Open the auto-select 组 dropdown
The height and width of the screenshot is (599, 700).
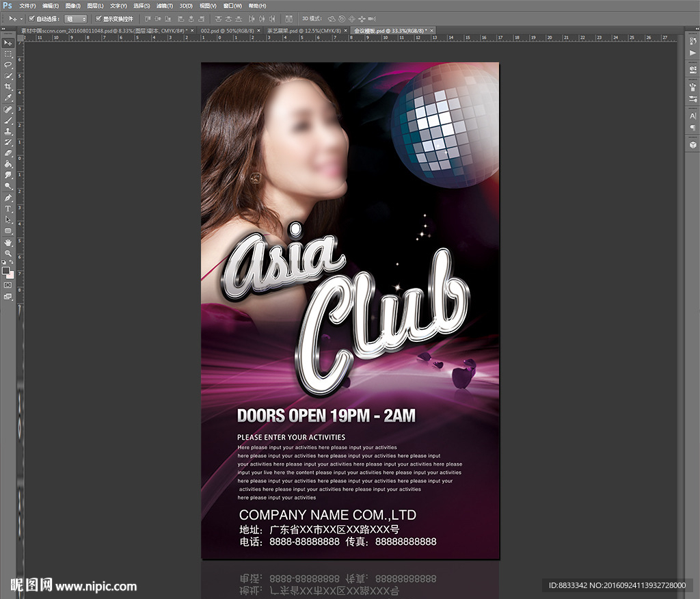point(75,18)
